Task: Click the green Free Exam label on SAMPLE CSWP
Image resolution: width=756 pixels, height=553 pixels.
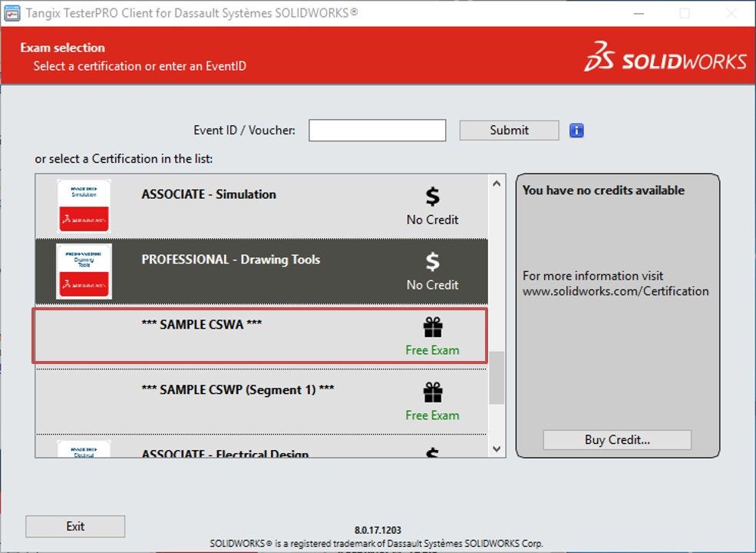Action: [x=432, y=414]
